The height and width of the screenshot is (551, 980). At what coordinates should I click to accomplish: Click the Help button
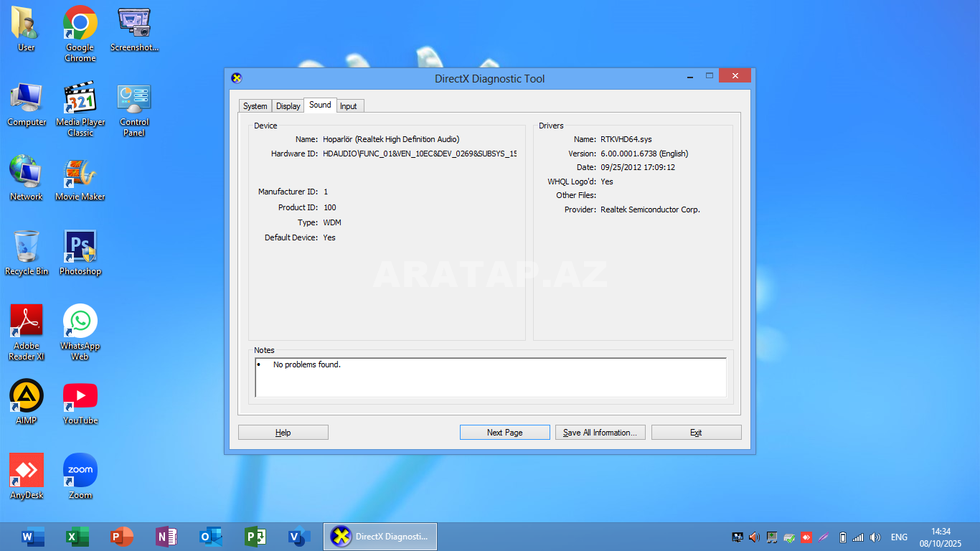(283, 433)
